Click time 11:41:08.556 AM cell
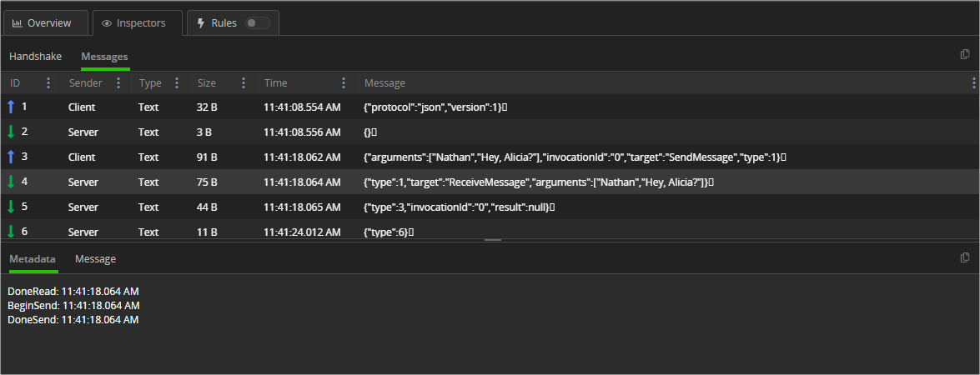Viewport: 980px width, 375px height. tap(302, 132)
